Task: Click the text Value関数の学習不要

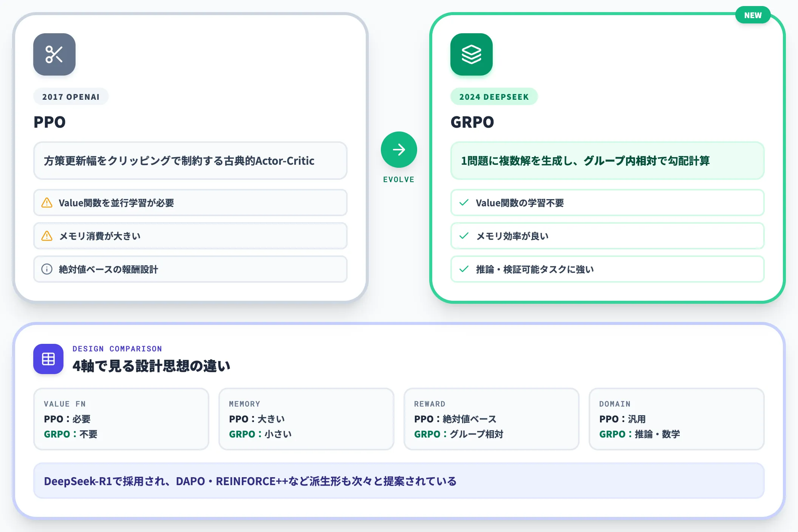Action: (520, 203)
